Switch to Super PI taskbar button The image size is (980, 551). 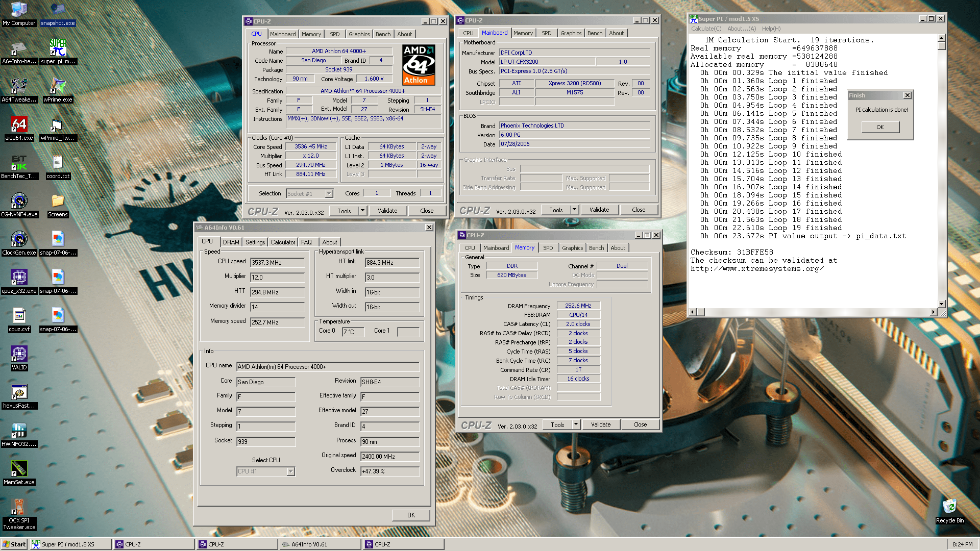70,544
